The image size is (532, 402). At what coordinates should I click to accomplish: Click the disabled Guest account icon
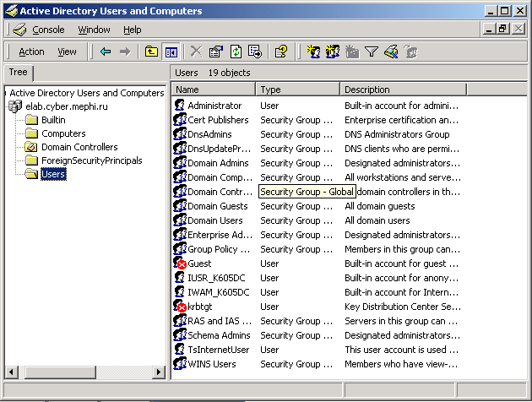tap(180, 263)
